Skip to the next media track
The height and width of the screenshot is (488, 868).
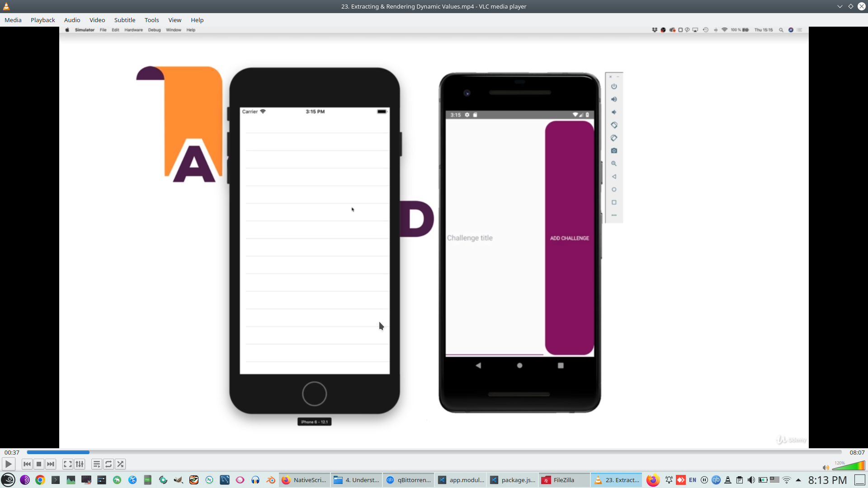point(51,464)
